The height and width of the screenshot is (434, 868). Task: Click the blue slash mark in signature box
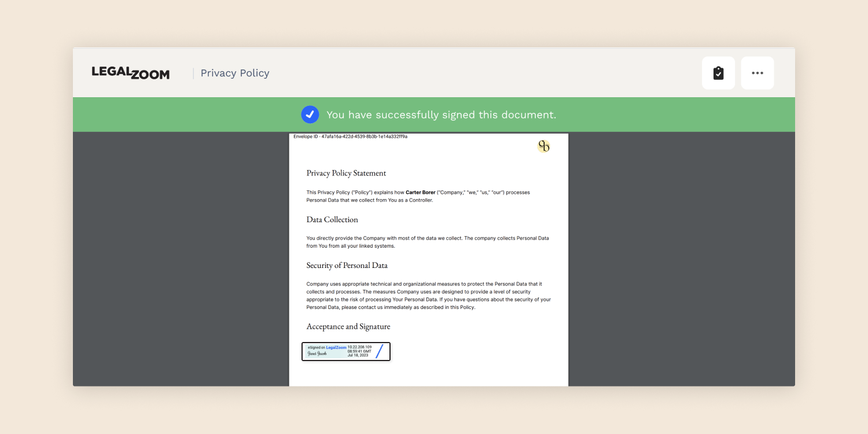tap(380, 351)
